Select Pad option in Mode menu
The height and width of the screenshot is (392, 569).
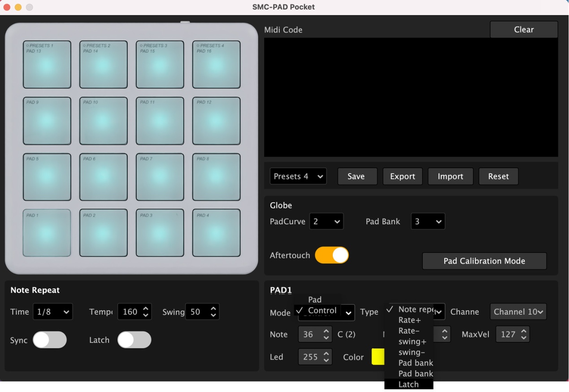click(315, 300)
